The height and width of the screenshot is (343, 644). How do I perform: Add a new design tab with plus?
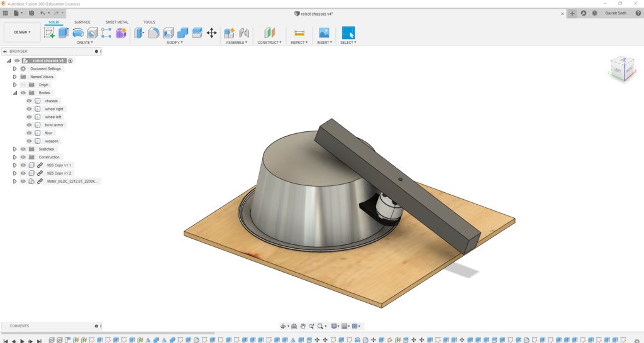click(572, 14)
